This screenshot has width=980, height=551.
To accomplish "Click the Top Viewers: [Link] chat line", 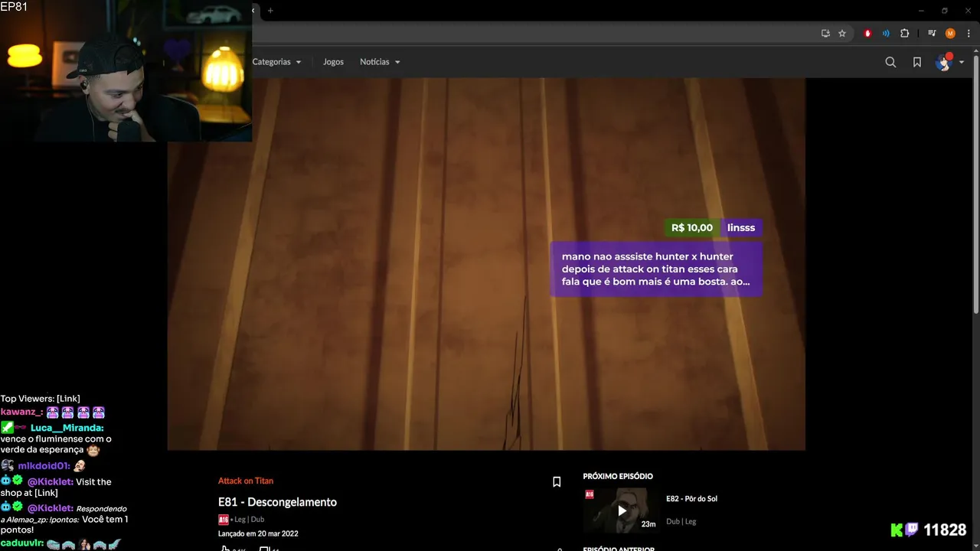I will click(40, 399).
